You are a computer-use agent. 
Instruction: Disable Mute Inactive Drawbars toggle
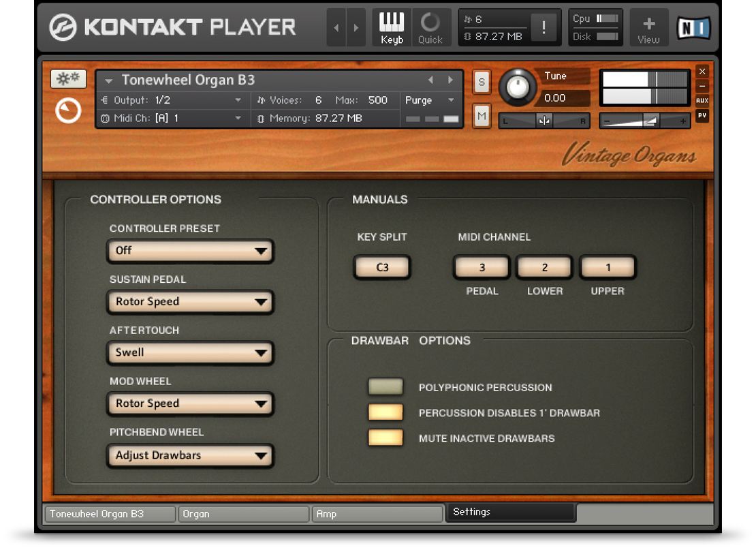[385, 438]
